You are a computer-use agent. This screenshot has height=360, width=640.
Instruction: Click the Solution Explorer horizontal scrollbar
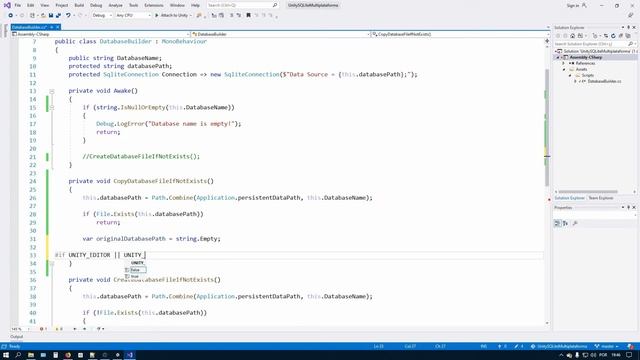pos(588,191)
